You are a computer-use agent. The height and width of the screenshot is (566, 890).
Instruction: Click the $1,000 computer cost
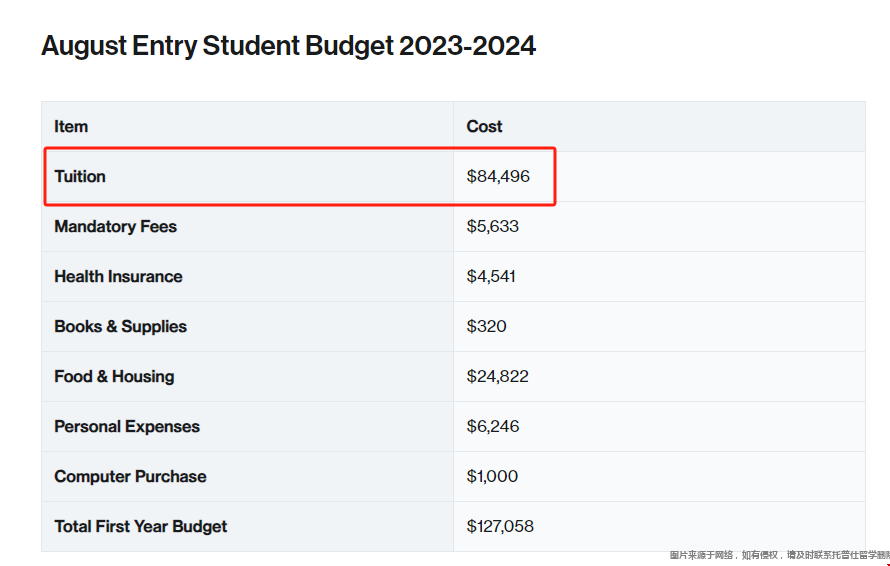492,477
